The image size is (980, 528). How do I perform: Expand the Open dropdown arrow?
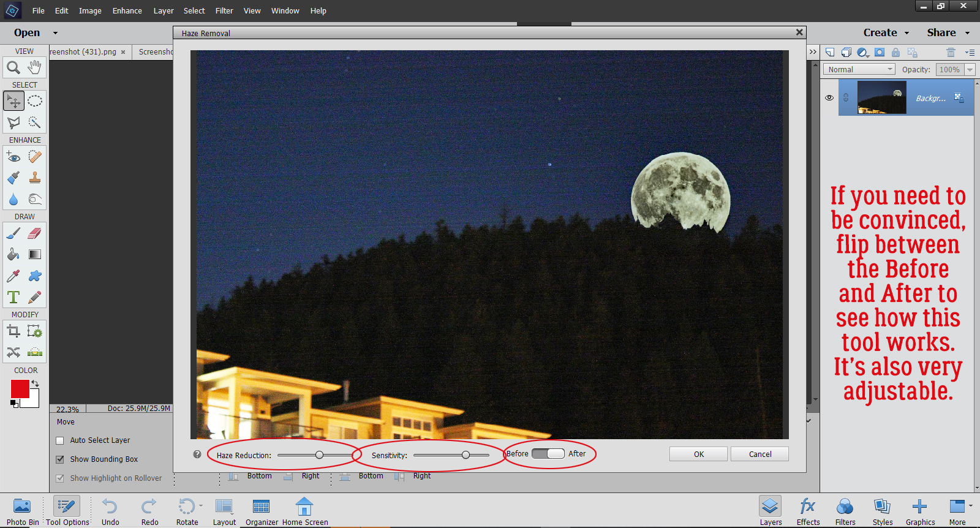point(55,33)
